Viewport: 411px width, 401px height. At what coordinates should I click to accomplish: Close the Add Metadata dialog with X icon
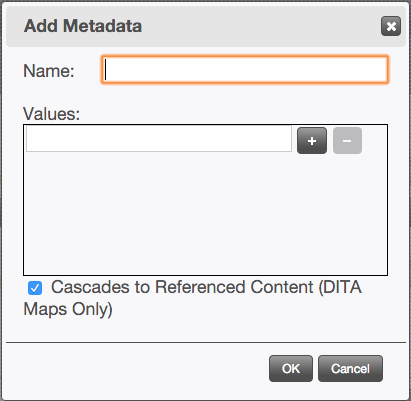click(x=391, y=26)
